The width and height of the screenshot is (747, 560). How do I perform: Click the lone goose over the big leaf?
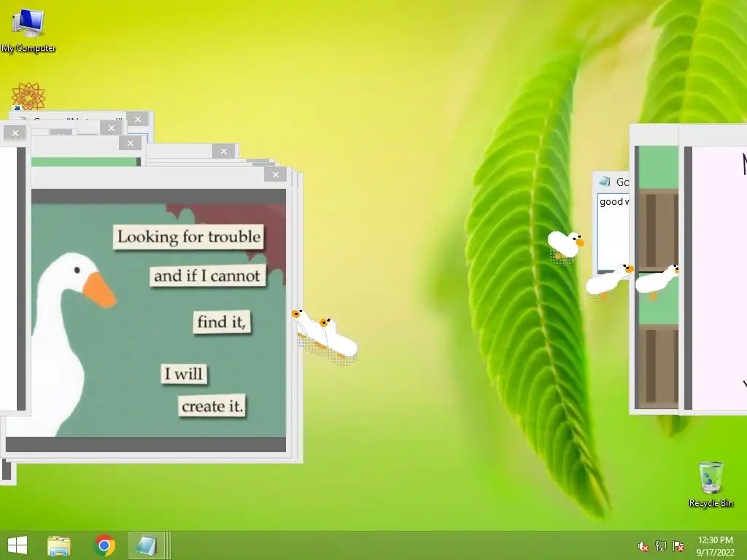565,244
